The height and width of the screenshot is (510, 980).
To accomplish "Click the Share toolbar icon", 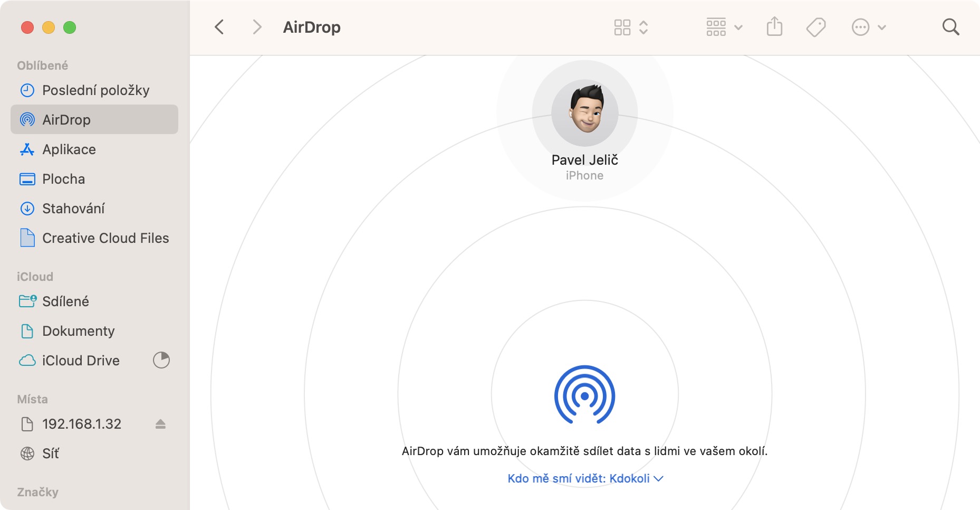I will pos(774,26).
